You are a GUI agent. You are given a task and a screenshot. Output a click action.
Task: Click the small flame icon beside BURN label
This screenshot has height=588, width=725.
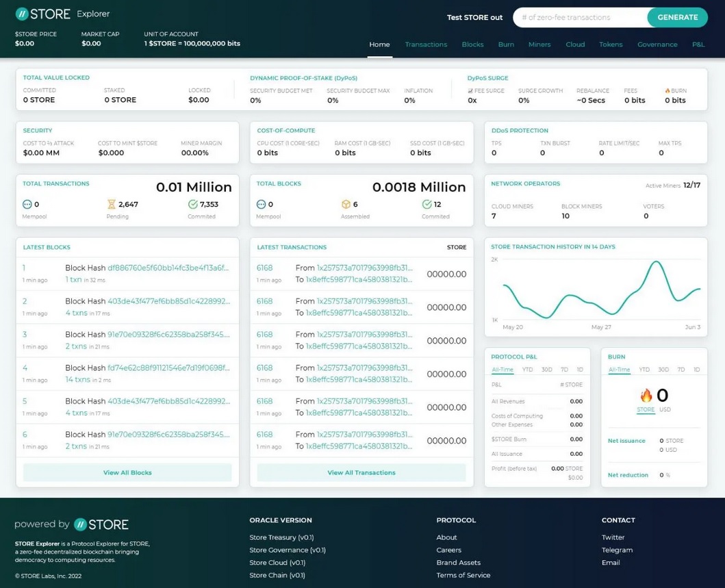pos(667,90)
